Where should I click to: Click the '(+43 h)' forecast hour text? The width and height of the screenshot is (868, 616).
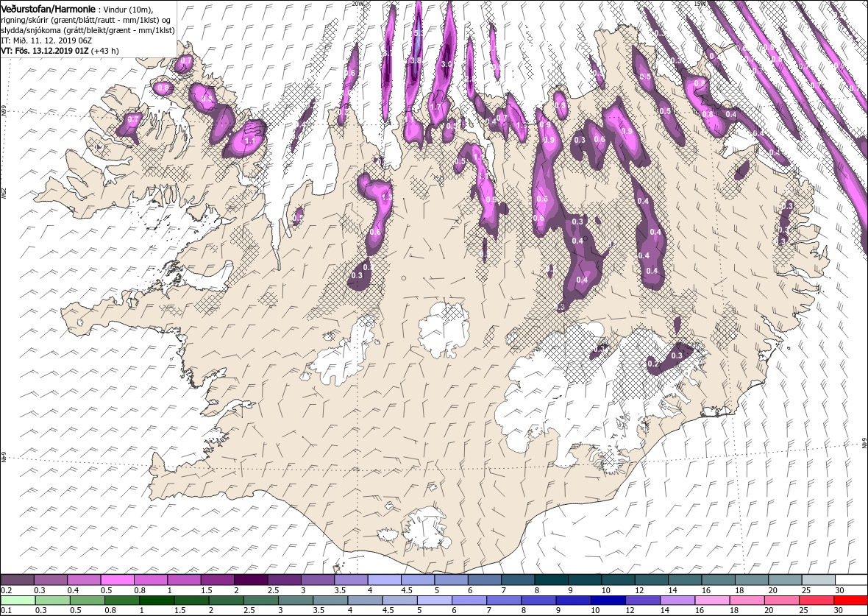pyautogui.click(x=104, y=50)
